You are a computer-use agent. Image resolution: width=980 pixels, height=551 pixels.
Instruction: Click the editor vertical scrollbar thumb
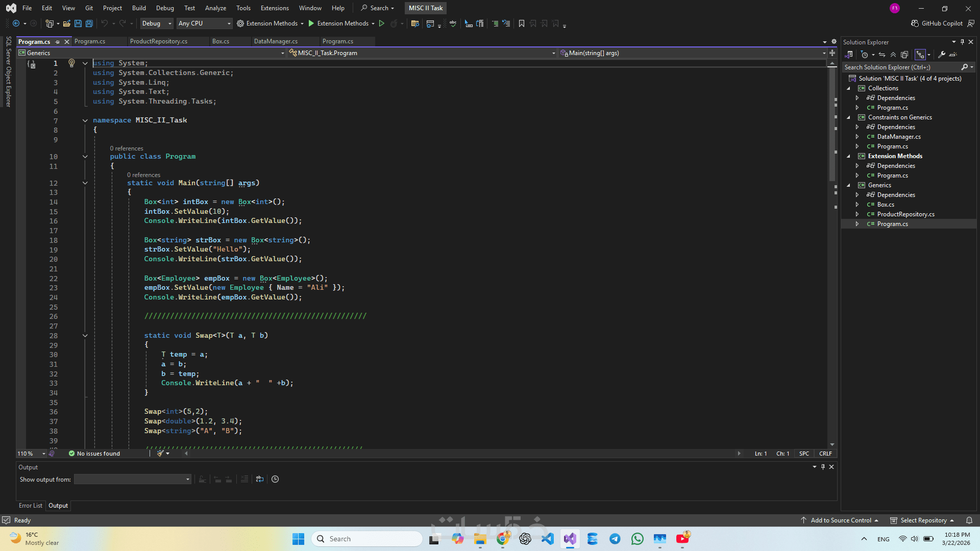[x=832, y=125]
